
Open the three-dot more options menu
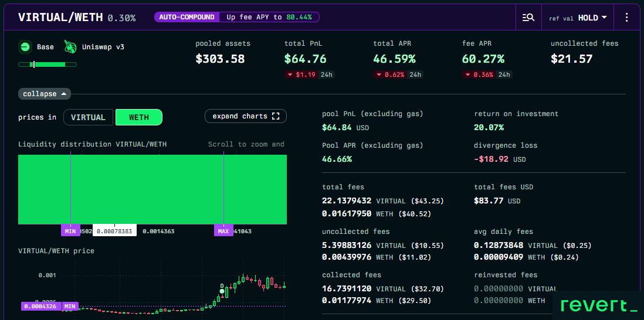pyautogui.click(x=626, y=17)
